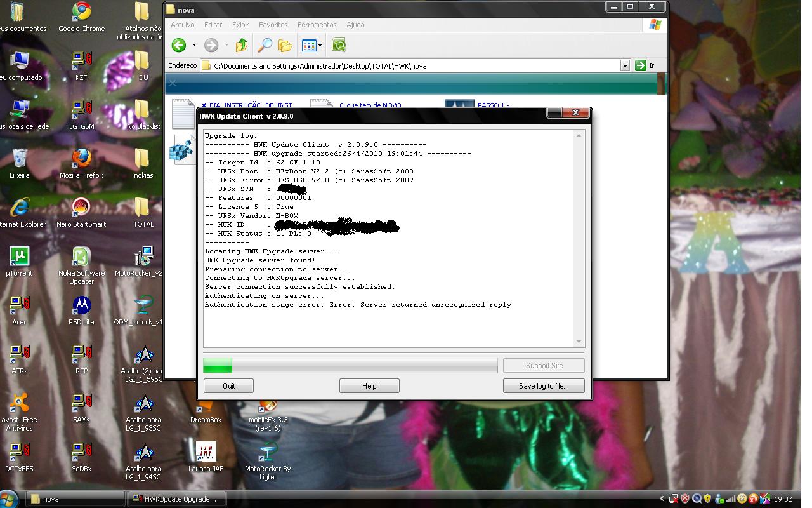Open the SAMs desktop shortcut
The image size is (812, 508).
(x=81, y=408)
